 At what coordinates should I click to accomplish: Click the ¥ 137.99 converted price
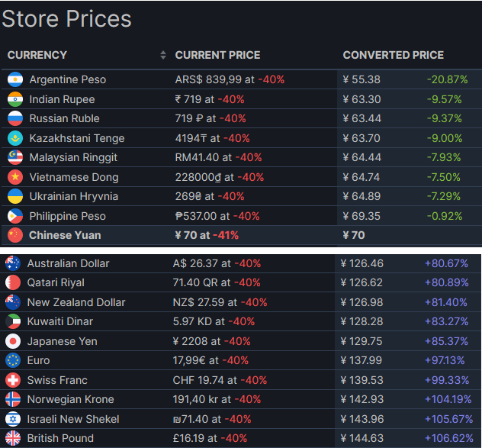pyautogui.click(x=361, y=360)
